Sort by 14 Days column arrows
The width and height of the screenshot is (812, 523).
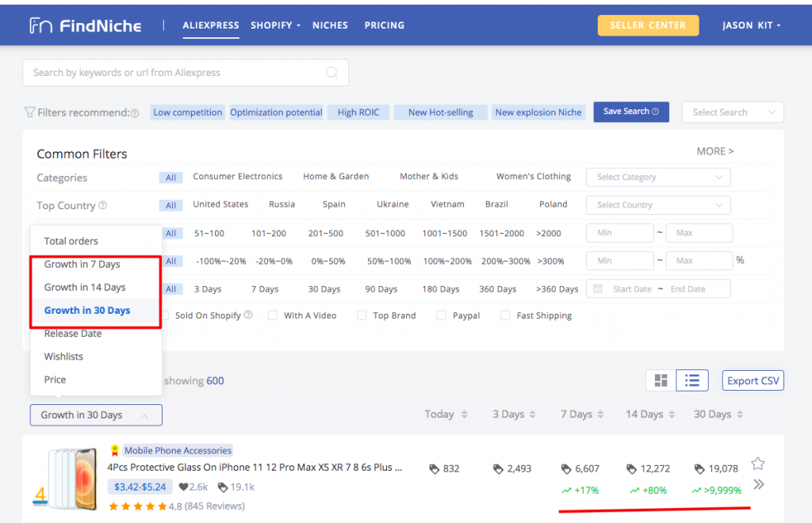[672, 414]
